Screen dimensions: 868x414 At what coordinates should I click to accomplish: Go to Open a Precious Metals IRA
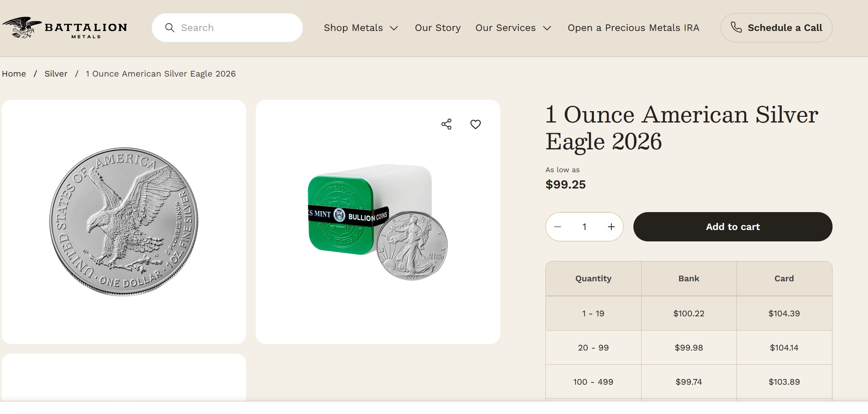point(633,28)
